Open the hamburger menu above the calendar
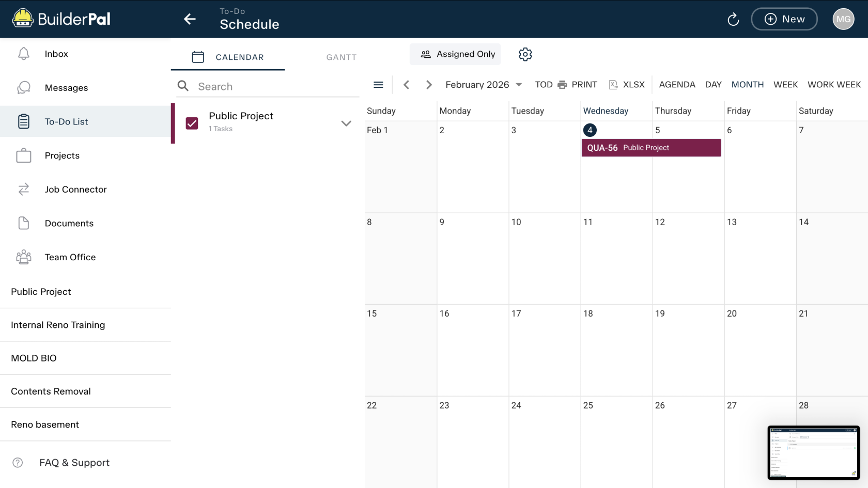The image size is (868, 488). pyautogui.click(x=378, y=85)
